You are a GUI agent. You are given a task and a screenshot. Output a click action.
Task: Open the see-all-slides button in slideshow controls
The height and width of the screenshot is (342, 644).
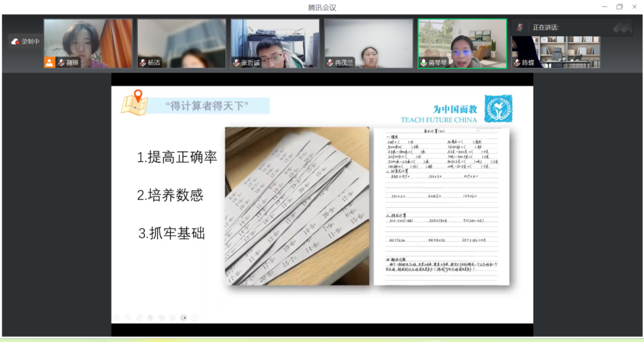tap(150, 318)
